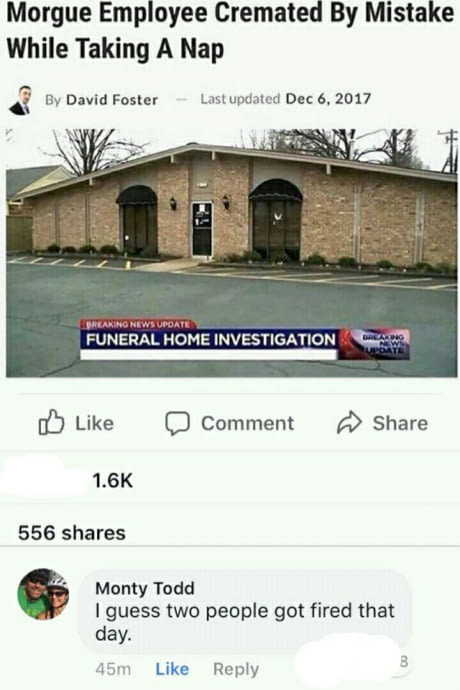View the 556 shares list
The width and height of the screenshot is (460, 690).
point(72,533)
